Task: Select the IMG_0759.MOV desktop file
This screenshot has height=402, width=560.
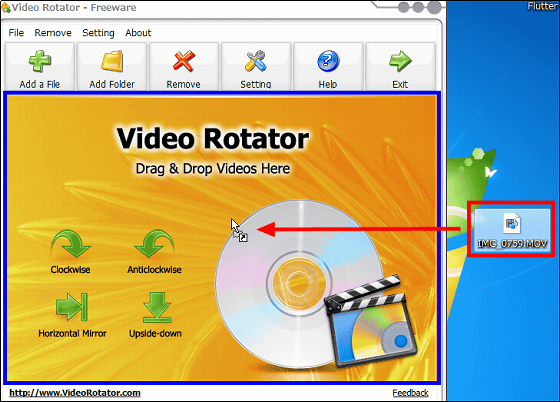Action: coord(512,230)
